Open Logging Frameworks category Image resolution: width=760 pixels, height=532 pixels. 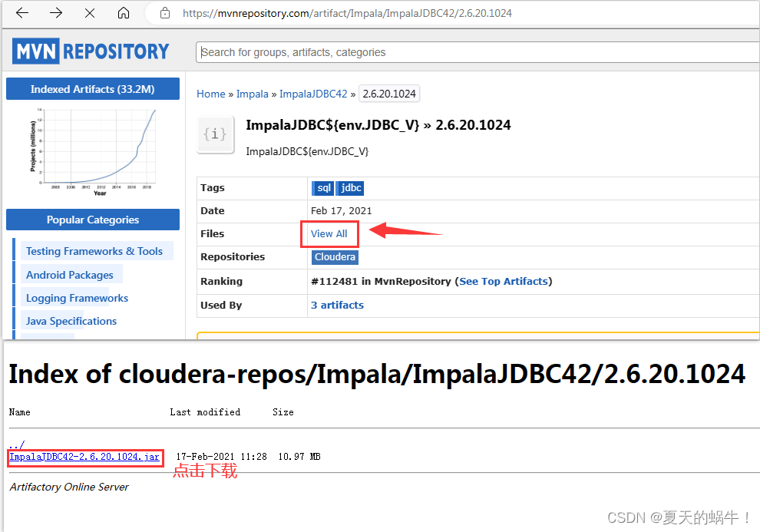[77, 298]
